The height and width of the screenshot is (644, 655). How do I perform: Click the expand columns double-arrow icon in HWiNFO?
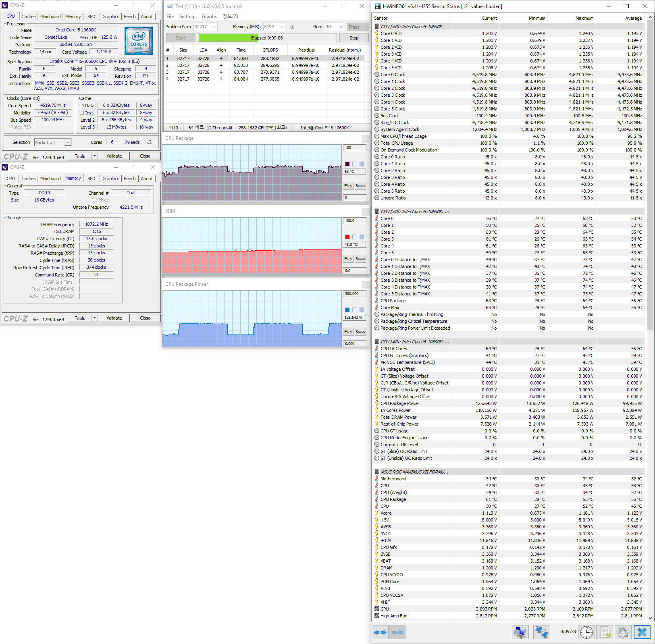click(x=380, y=632)
